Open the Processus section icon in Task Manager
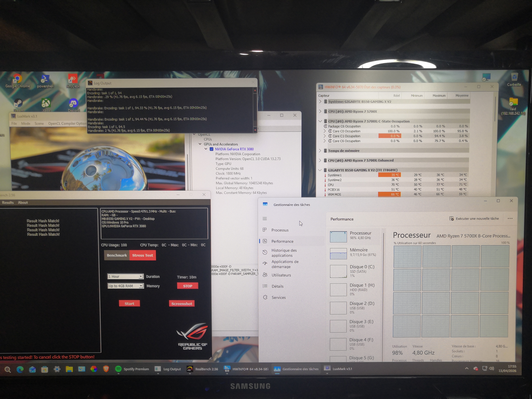Viewport: 532px width, 399px height. [265, 230]
